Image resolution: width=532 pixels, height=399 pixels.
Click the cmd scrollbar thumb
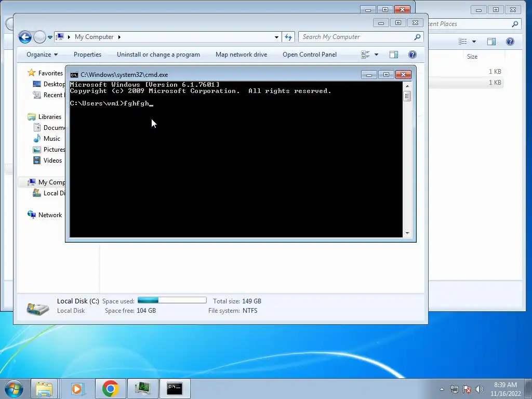[x=407, y=96]
